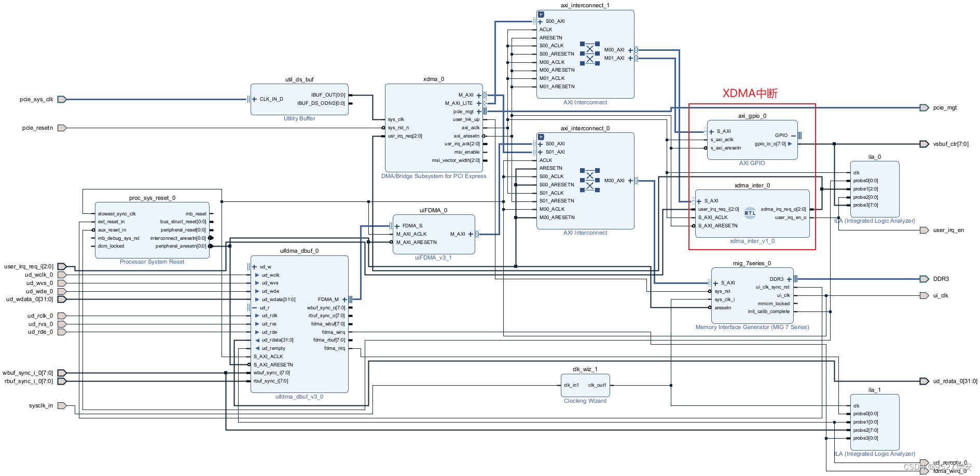Click the DMA/Bridge Subsystem for PCI Express label
Viewport: 980px width, 476px height.
[x=434, y=176]
